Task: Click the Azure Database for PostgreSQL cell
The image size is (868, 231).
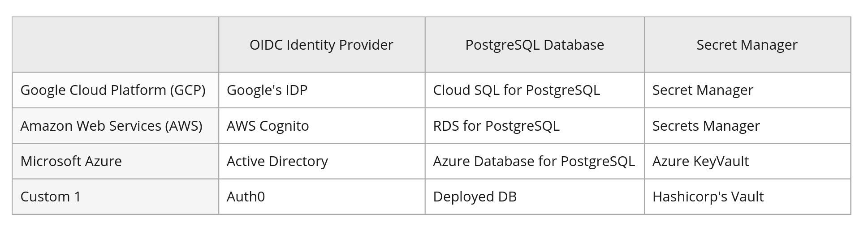Action: point(534,161)
